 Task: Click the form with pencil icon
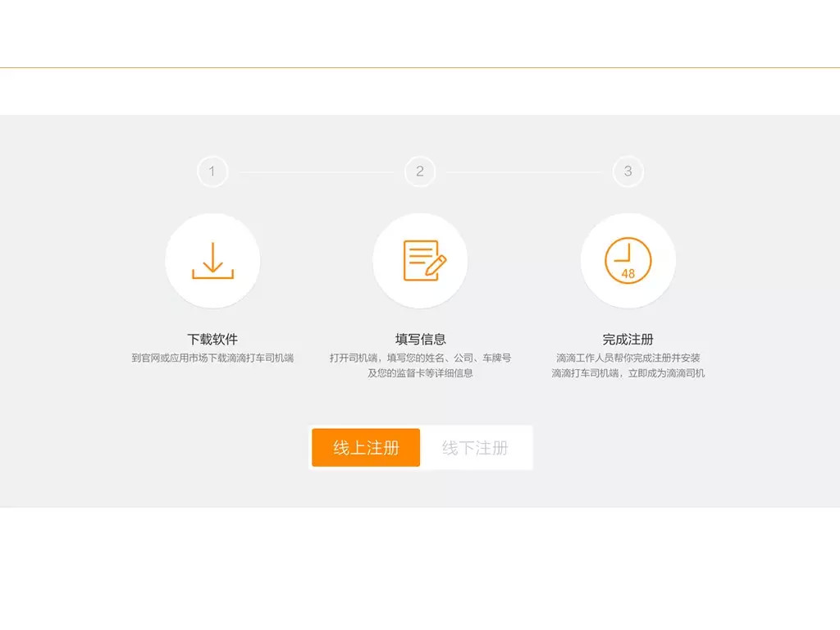click(420, 261)
